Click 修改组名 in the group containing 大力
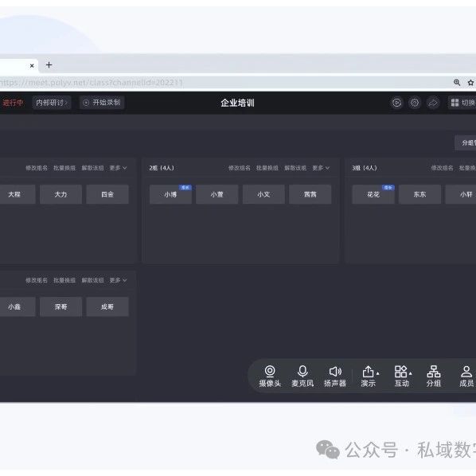Screen dimensions: 476x476 tap(37, 168)
